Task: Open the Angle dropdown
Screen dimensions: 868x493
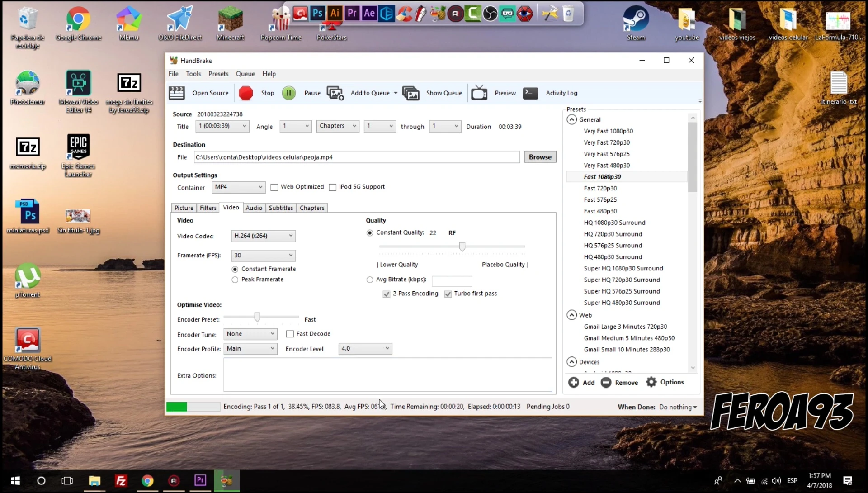Action: [296, 126]
